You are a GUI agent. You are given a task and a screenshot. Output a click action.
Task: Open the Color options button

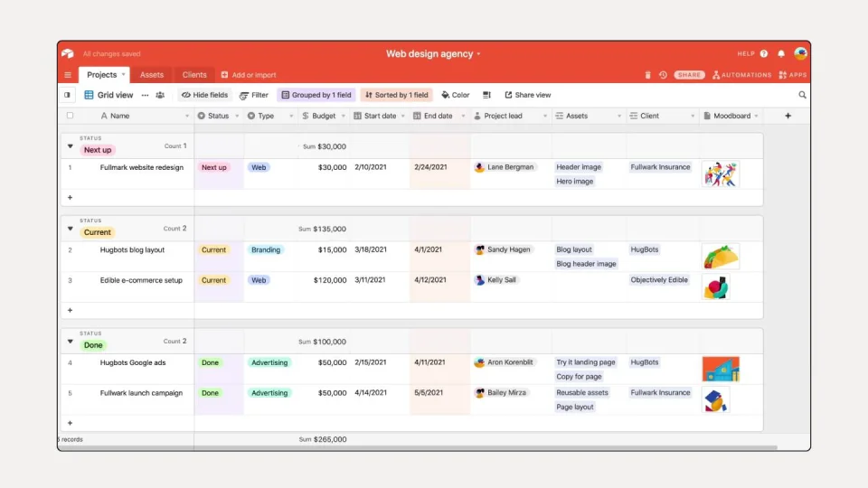456,95
